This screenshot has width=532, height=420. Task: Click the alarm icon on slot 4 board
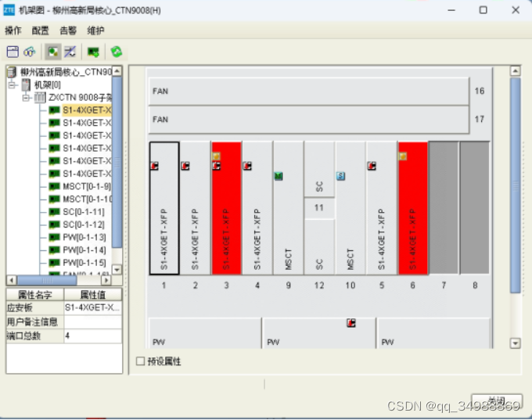[247, 166]
